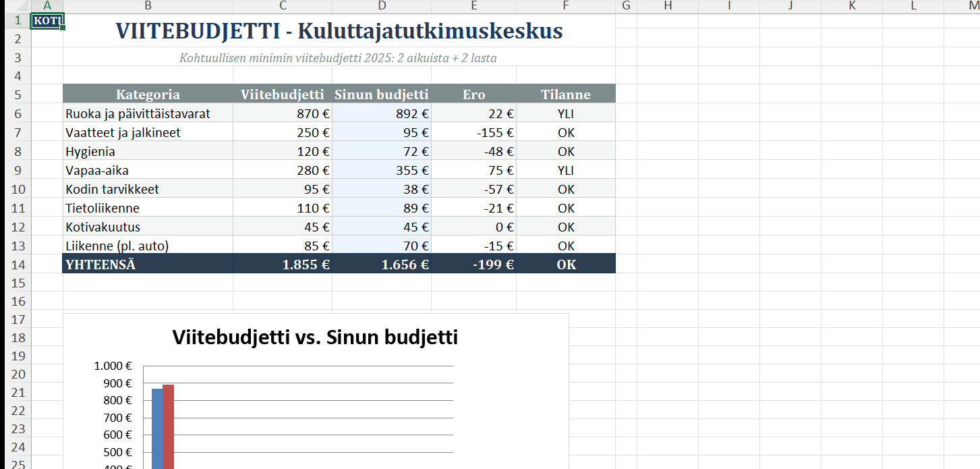Select the YLI status for Vapaa-aika
Screen dimensions: 980x469
(565, 170)
